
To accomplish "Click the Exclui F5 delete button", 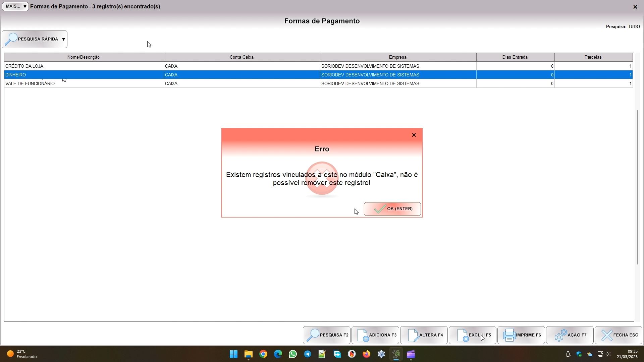I will [472, 335].
